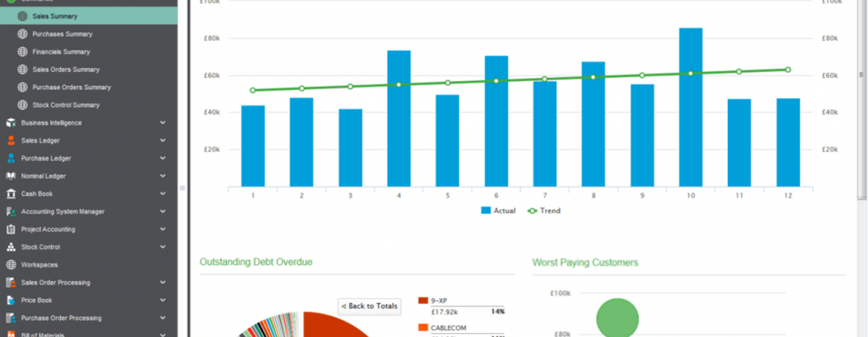Click the Stock Control Summary globe icon
Image resolution: width=868 pixels, height=337 pixels.
[22, 105]
